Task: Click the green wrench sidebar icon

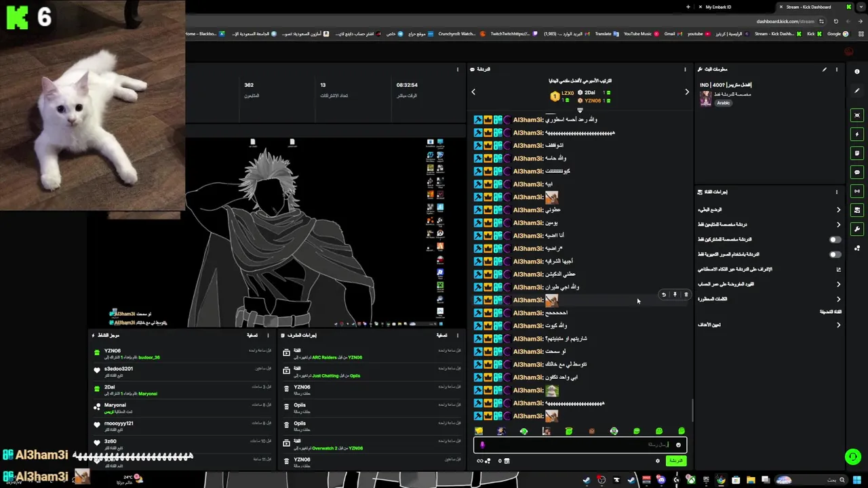Action: coord(857,229)
